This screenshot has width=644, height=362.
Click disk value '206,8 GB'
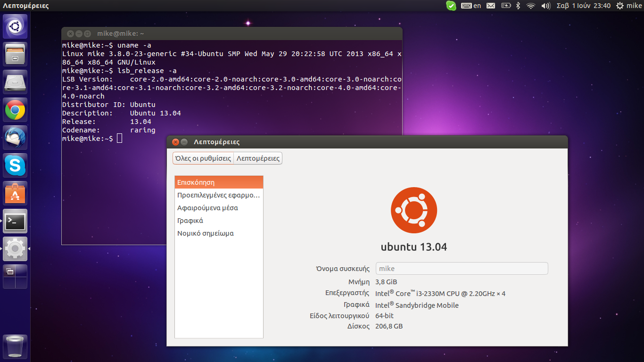click(389, 326)
